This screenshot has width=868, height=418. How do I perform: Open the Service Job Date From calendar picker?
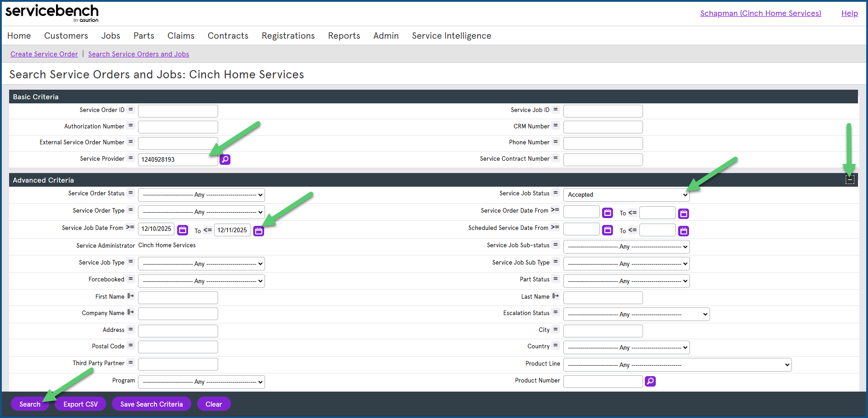(x=183, y=230)
